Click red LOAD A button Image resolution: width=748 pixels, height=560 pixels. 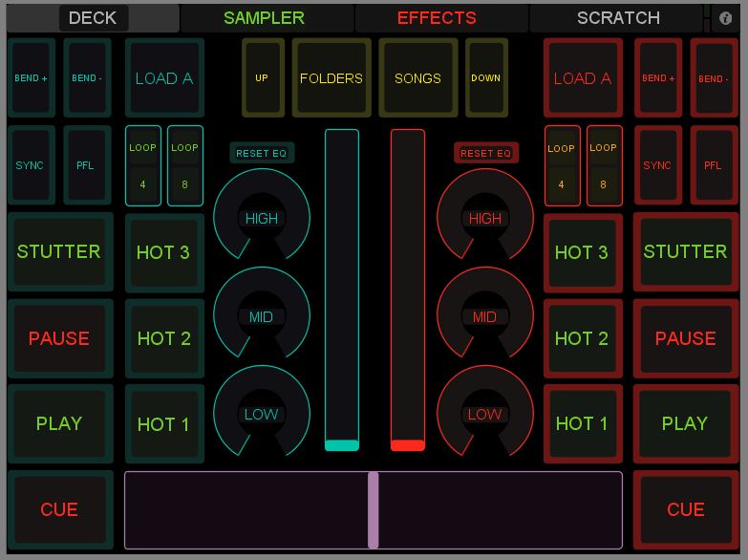point(583,77)
